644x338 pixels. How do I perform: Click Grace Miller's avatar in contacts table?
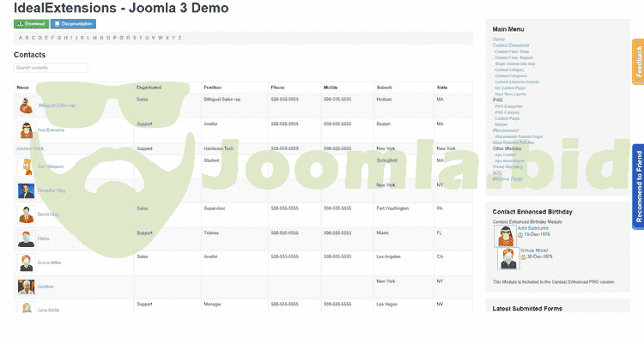(x=27, y=263)
